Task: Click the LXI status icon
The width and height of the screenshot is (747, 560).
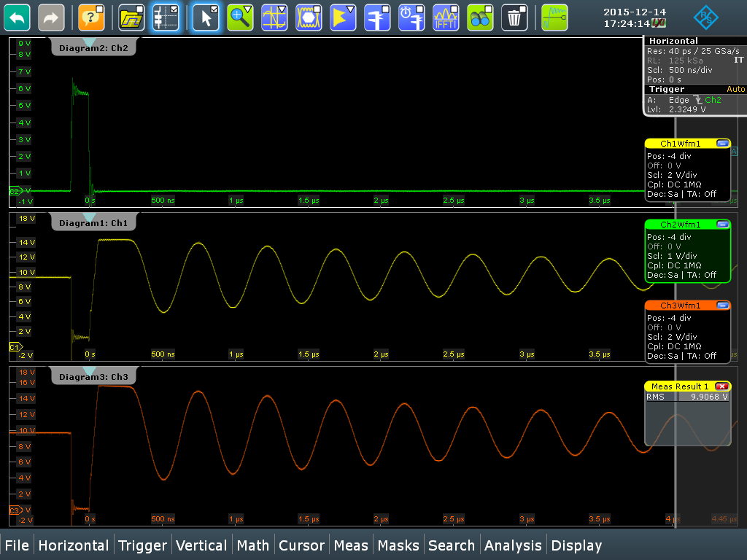Action: (x=659, y=23)
